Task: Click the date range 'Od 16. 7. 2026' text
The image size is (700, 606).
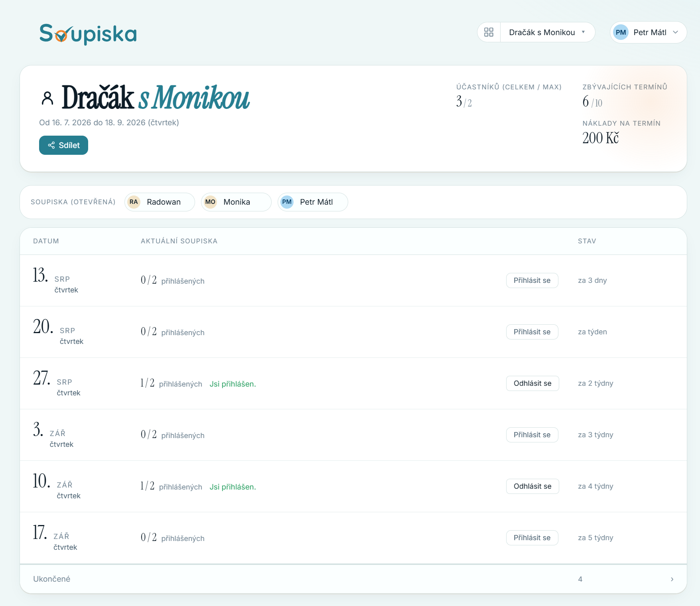Action: [109, 122]
